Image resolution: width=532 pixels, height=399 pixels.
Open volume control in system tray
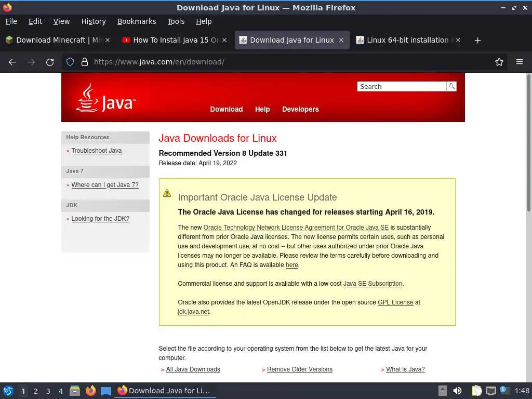pyautogui.click(x=457, y=391)
